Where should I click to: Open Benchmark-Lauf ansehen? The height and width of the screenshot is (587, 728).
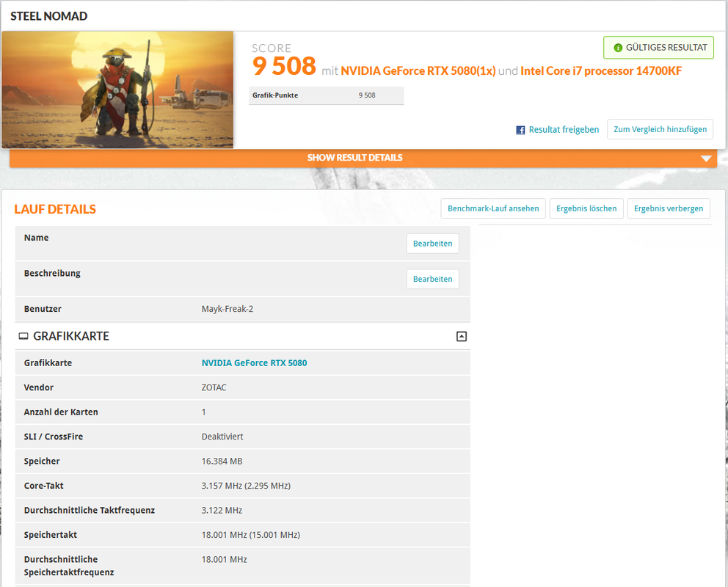pyautogui.click(x=493, y=208)
